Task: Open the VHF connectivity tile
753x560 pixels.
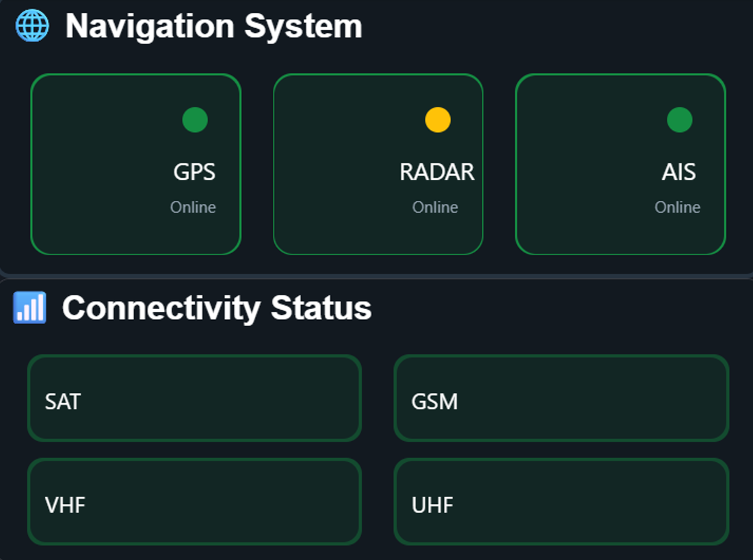Action: (194, 502)
